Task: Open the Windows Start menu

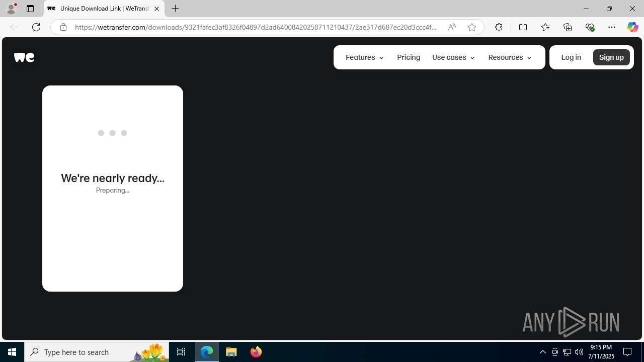Action: (12, 352)
